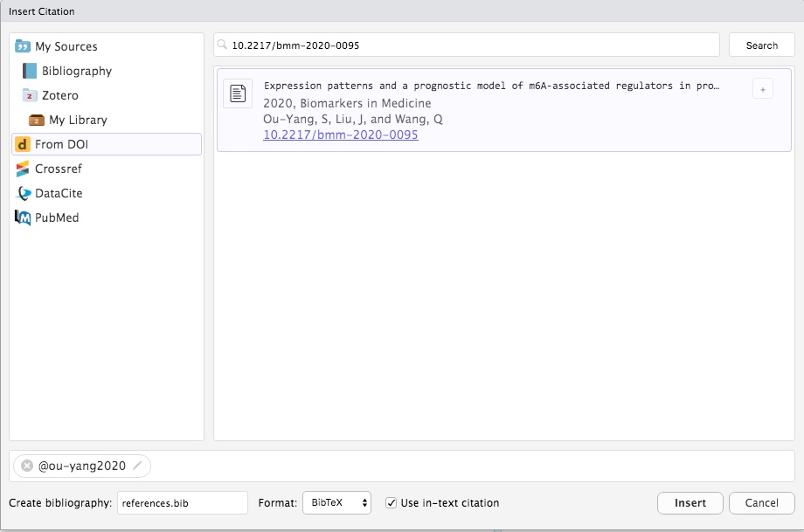Screen dimensions: 804x532
Task: Remove the @ou-yang2020 citation tag
Action: pyautogui.click(x=27, y=466)
